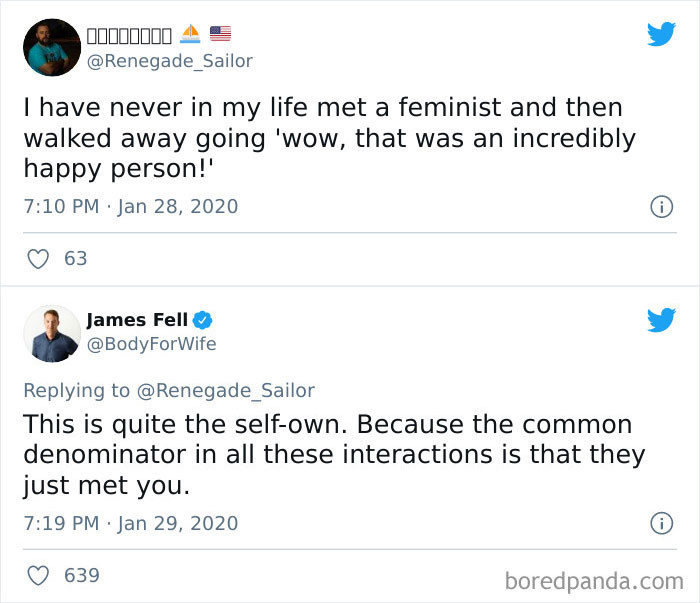Click the 63 likes count
The image size is (700, 603).
[x=76, y=258]
